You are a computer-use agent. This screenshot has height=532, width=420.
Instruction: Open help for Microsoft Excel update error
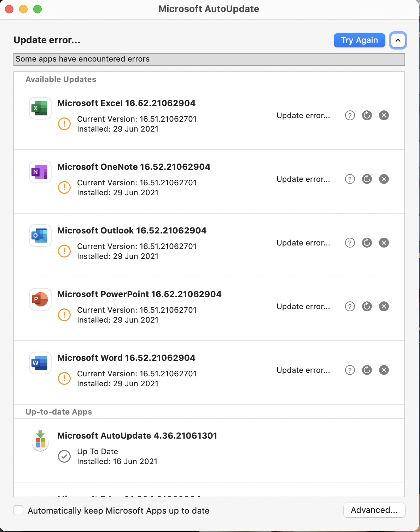(350, 115)
